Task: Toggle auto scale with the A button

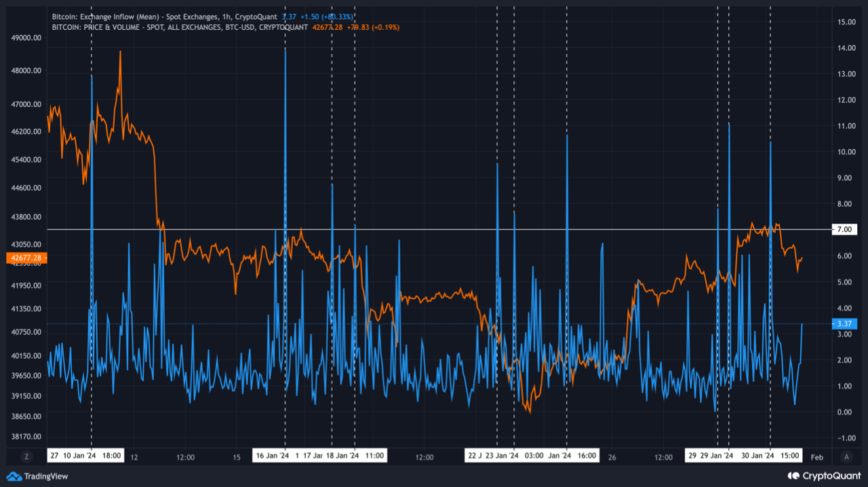Action: point(846,456)
